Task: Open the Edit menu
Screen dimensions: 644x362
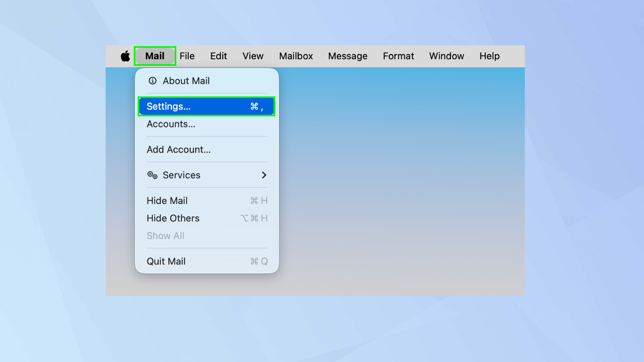Action: coord(219,56)
